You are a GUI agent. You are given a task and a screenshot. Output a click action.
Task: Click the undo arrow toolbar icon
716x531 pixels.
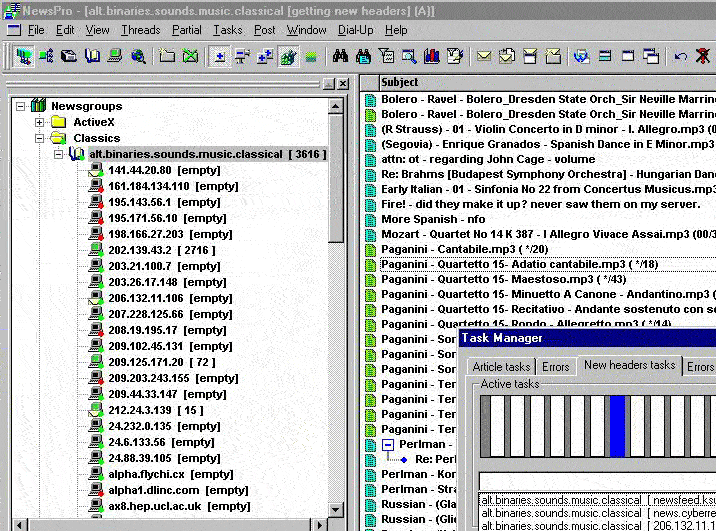click(681, 56)
